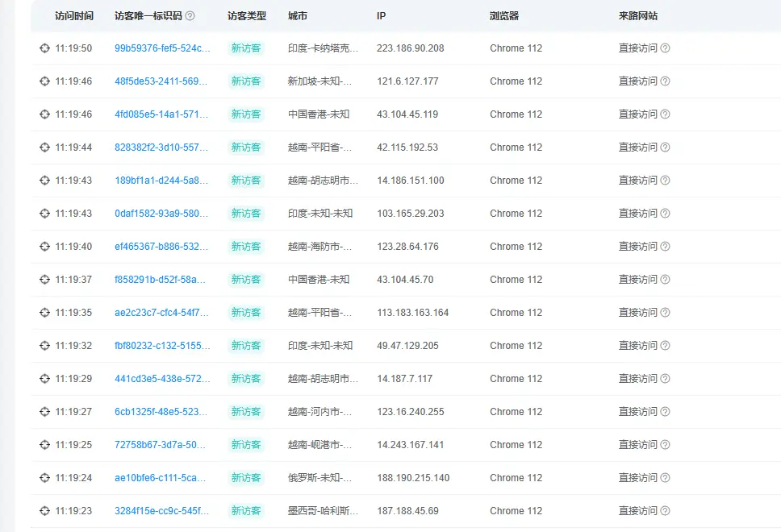Click the target icon beside 11:19:25

[x=45, y=445]
